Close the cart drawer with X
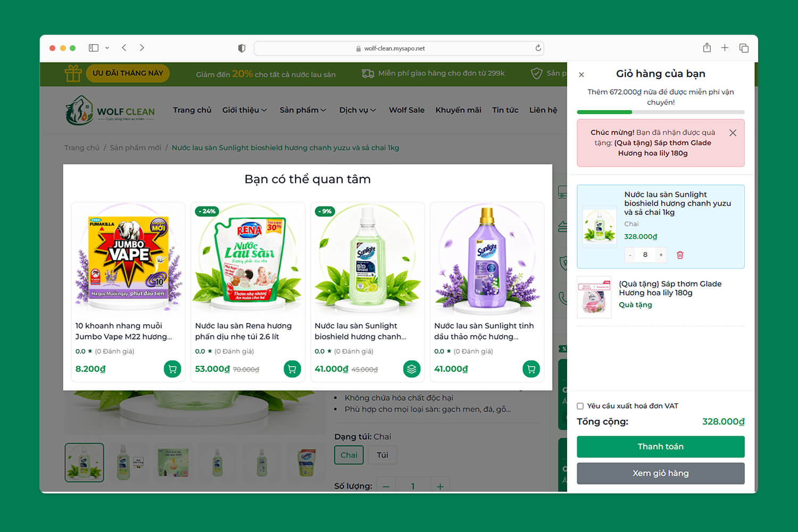This screenshot has height=532, width=798. click(x=581, y=75)
